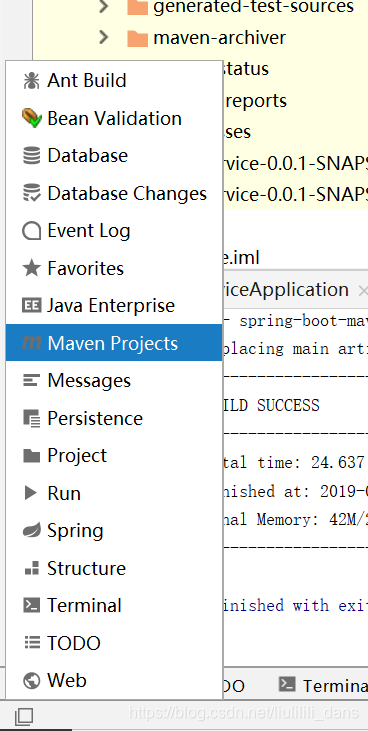The width and height of the screenshot is (368, 731).
Task: Click the Ant Build spider icon
Action: click(x=31, y=81)
